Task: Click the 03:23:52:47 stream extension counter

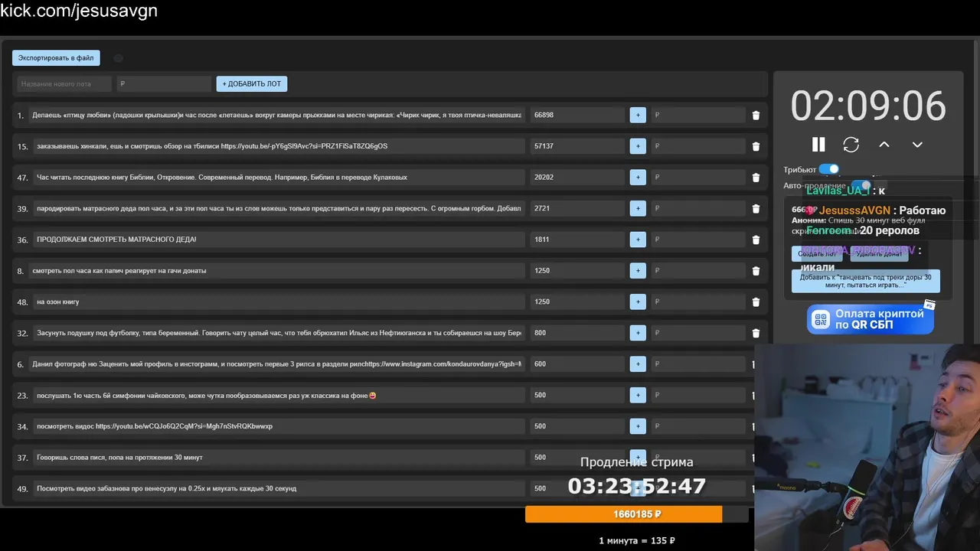Action: coord(637,486)
